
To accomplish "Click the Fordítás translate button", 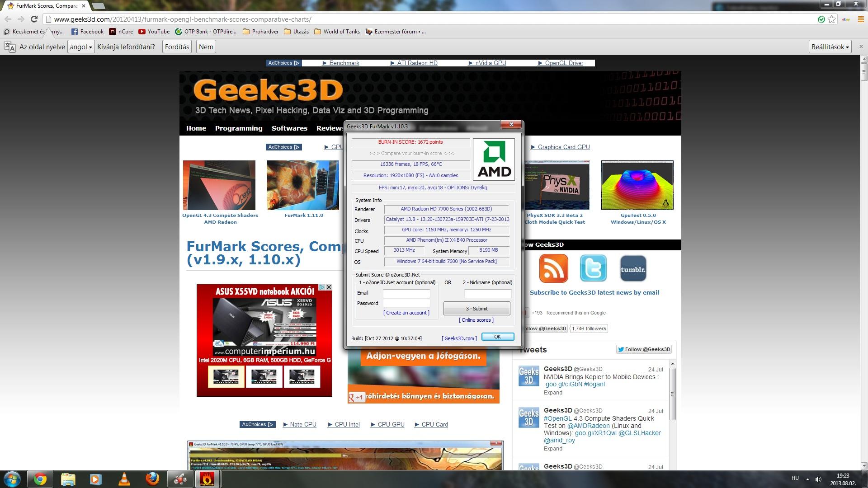I will coord(177,47).
